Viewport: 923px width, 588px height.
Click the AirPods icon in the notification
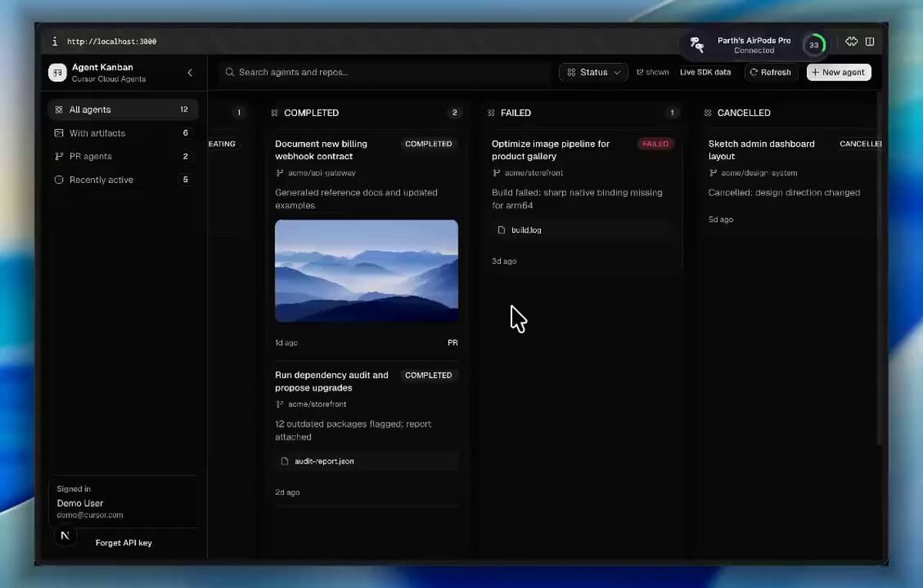point(697,45)
